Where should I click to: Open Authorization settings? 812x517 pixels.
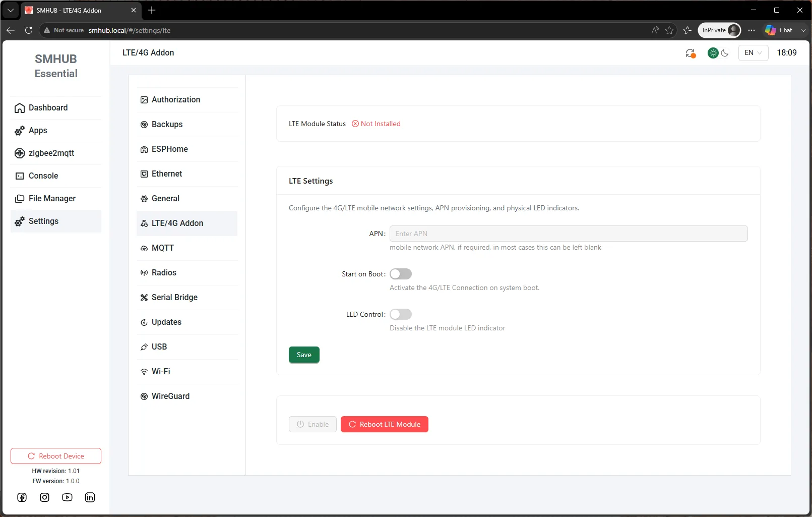[x=187, y=100]
